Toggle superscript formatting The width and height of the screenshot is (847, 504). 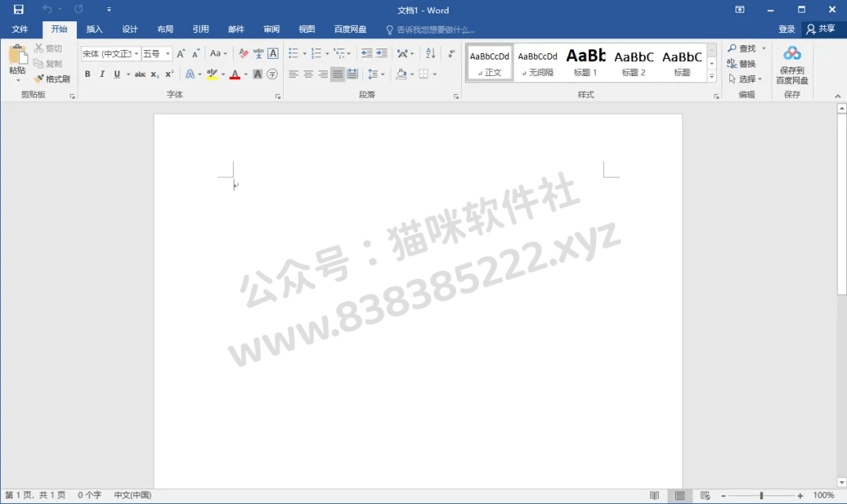(169, 74)
